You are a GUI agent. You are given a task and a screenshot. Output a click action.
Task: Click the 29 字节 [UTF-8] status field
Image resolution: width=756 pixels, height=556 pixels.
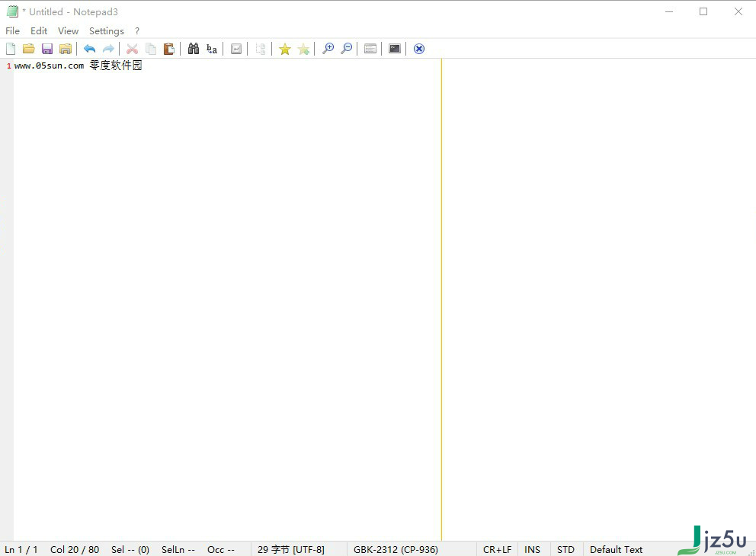[290, 549]
